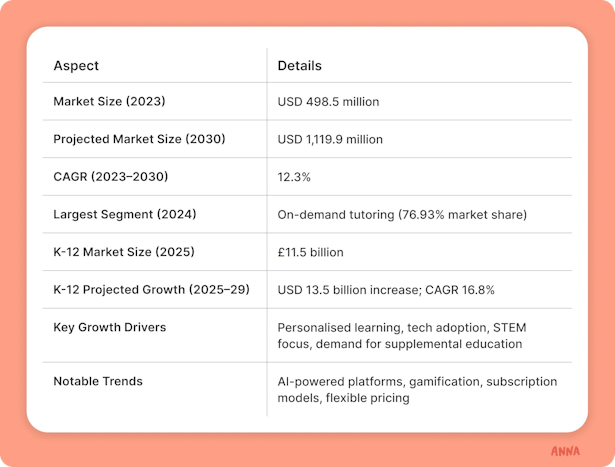615x467 pixels.
Task: Click the Market Size (2023) row label
Action: pos(109,102)
